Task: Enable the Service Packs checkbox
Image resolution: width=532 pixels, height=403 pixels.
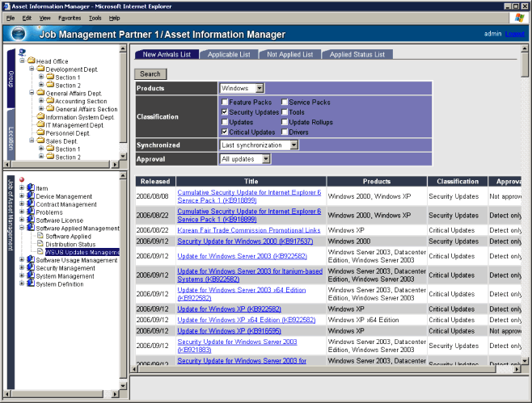Action: tap(284, 103)
